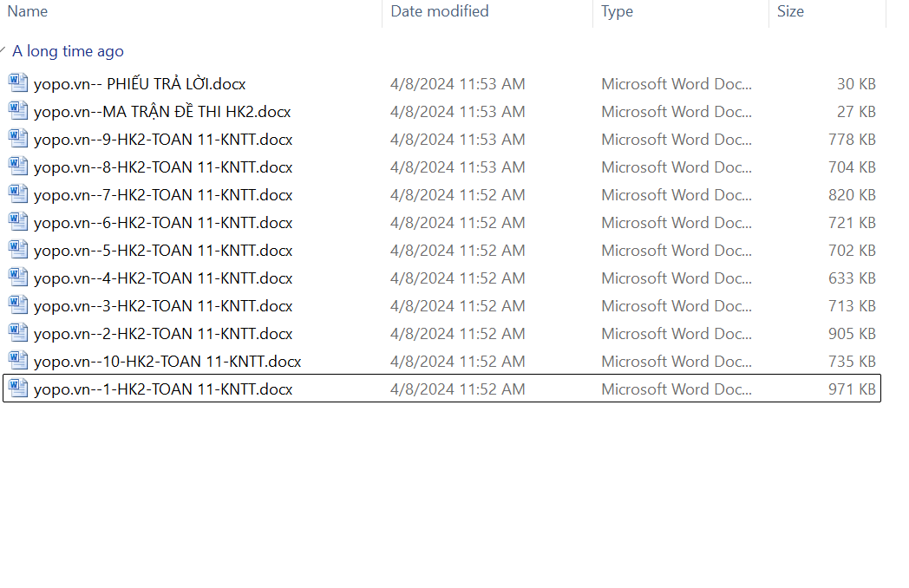Click Word icon beside 7-HK2-TOAN 11-KNTT.docx

pos(18,194)
